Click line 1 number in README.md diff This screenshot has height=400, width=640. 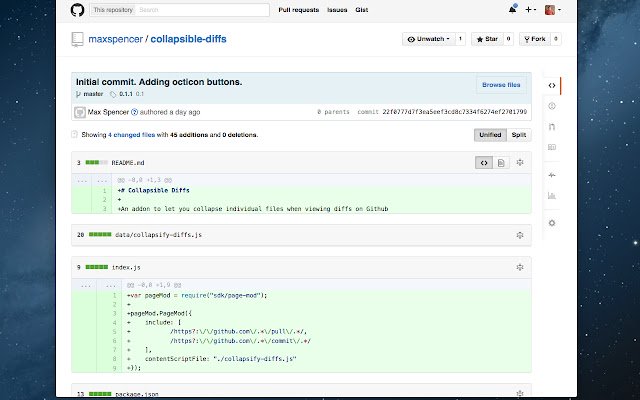click(102, 191)
